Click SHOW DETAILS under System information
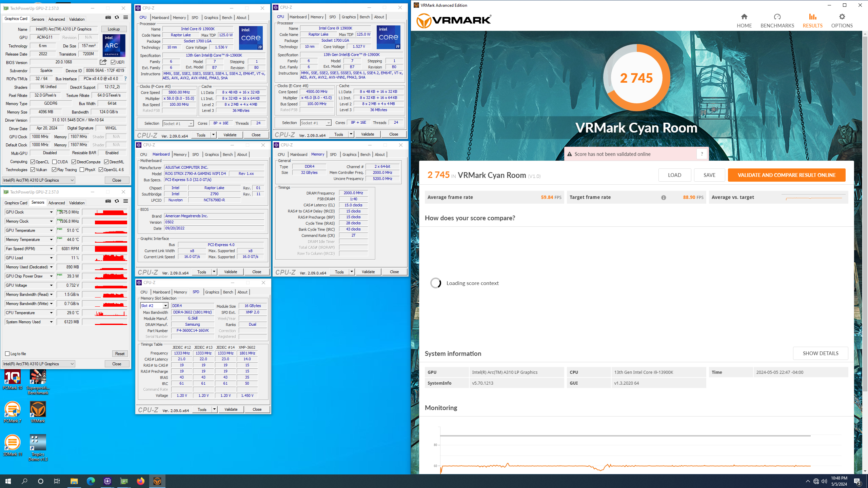The image size is (868, 488). (821, 353)
